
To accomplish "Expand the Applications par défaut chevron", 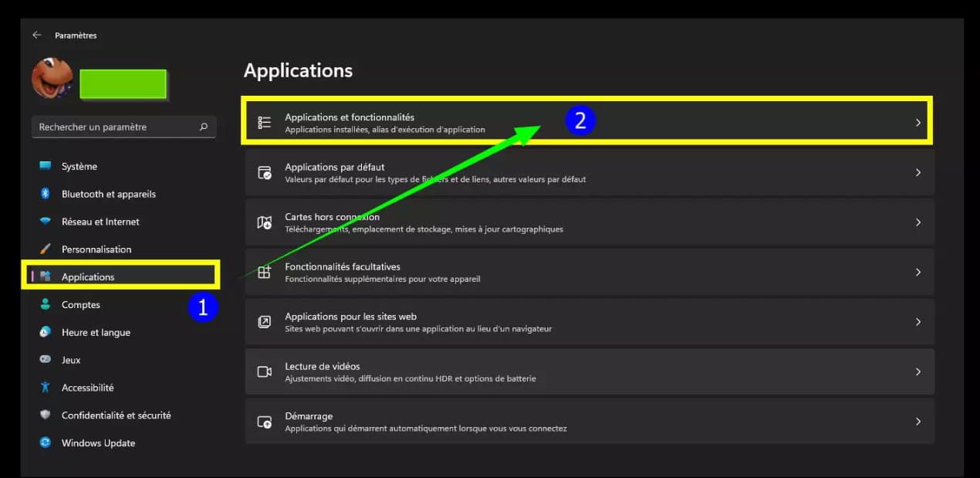I will pyautogui.click(x=917, y=173).
